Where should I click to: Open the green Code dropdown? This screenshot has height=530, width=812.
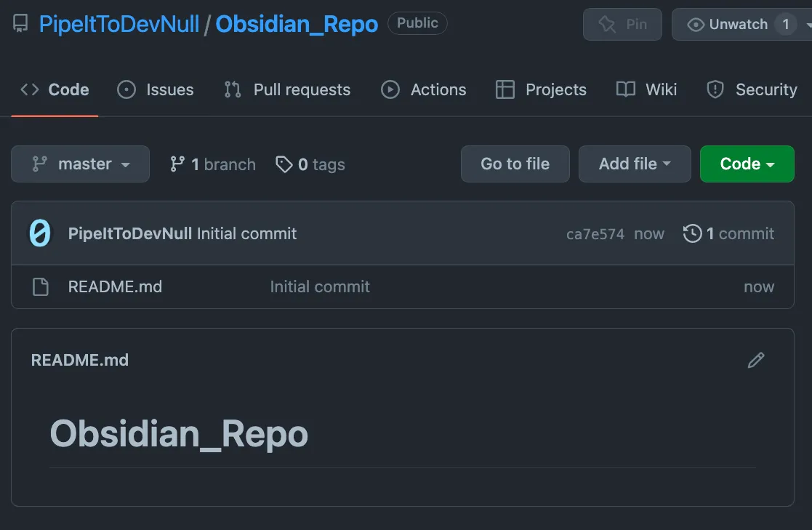[747, 164]
